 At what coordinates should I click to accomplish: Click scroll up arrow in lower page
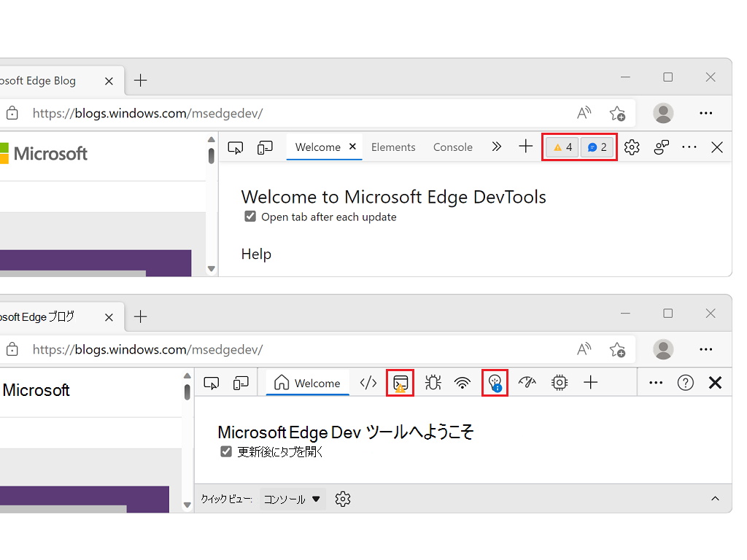click(x=187, y=376)
